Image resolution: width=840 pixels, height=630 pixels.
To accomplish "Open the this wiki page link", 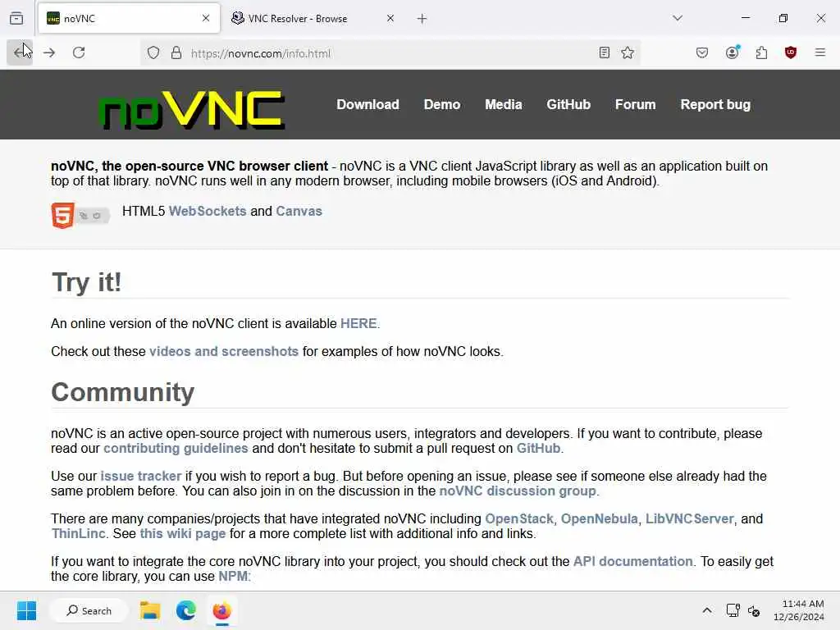I will coord(183,534).
